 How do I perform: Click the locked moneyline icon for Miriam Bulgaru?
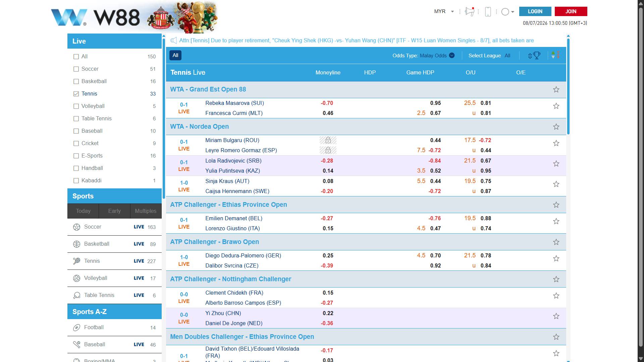click(x=328, y=140)
